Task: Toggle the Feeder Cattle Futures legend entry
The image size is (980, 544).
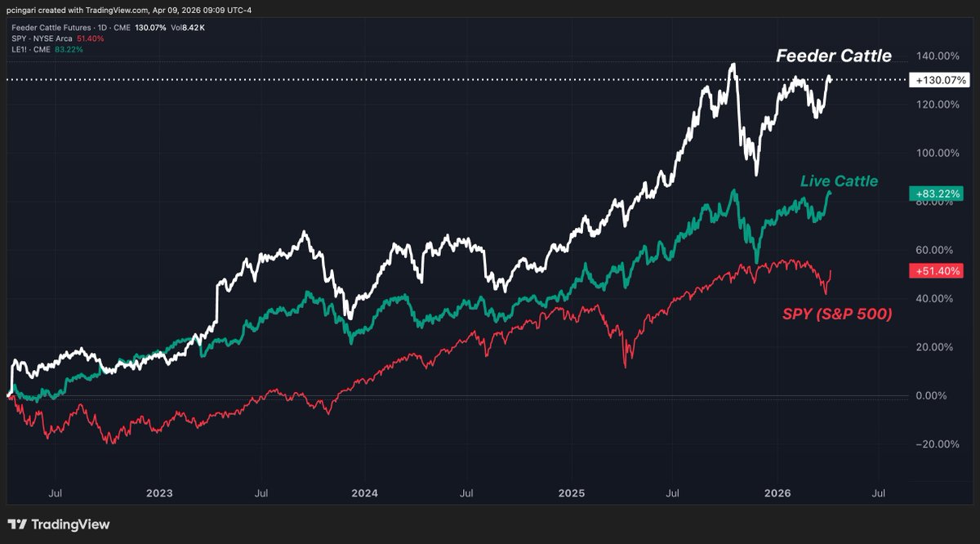Action: [51, 26]
